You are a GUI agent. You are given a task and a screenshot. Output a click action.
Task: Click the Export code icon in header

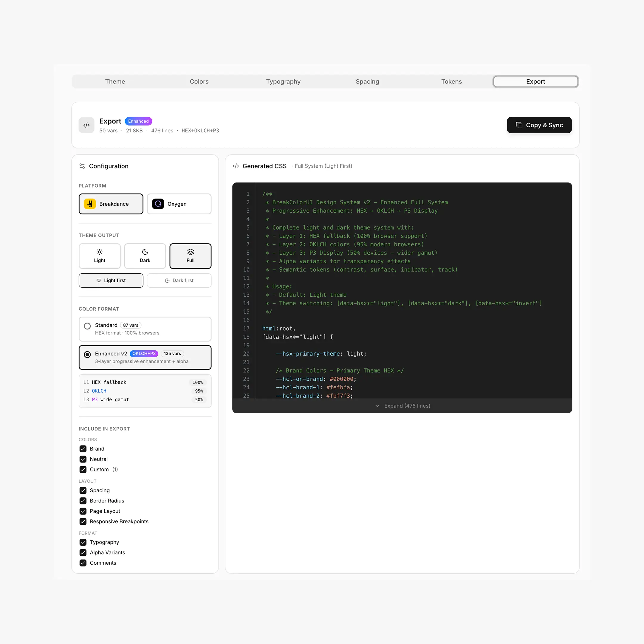pyautogui.click(x=86, y=125)
